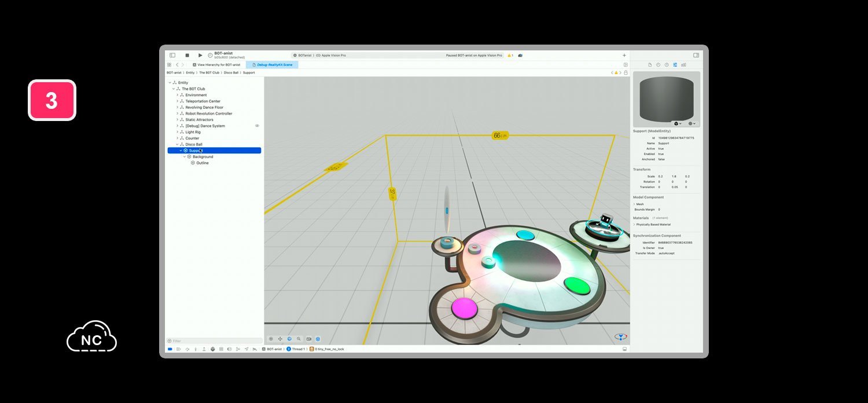Screen dimensions: 868x403
Task: Click Disco Ball breadcrumb segment
Action: pyautogui.click(x=231, y=73)
